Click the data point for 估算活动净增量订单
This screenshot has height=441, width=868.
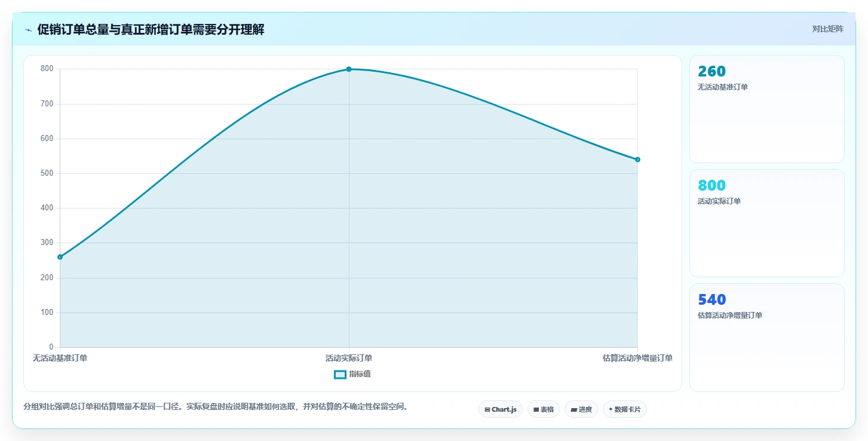(x=637, y=160)
